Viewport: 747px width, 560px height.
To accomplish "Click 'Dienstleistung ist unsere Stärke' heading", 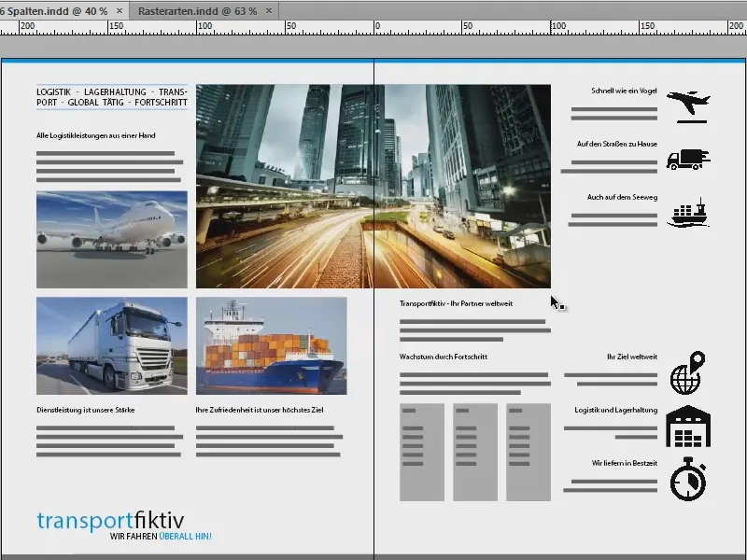I will 85,410.
